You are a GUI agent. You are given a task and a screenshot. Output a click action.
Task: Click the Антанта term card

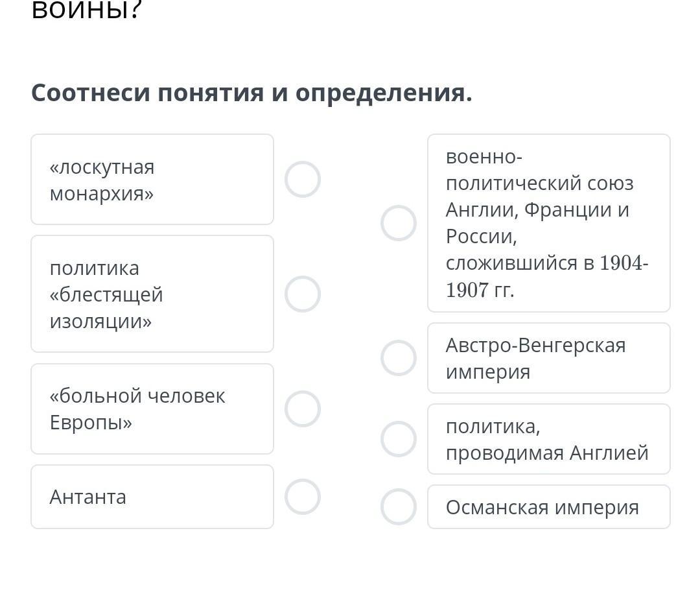[x=152, y=497]
